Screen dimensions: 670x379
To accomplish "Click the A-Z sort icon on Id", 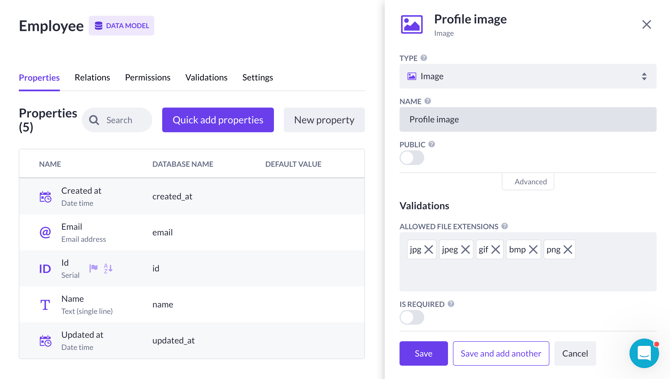I will click(108, 268).
